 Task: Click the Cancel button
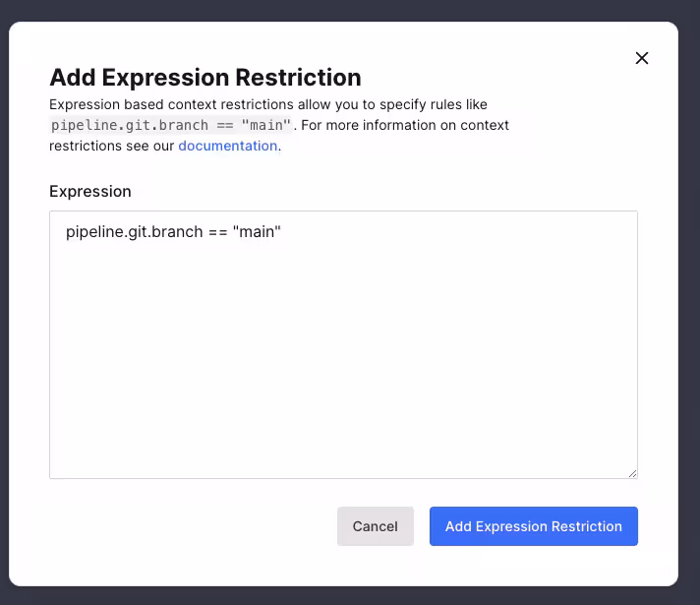(x=375, y=526)
